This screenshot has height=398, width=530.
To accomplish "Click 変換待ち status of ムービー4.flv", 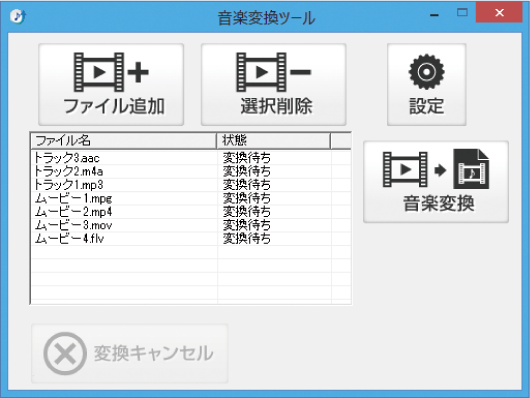I will click(x=247, y=239).
